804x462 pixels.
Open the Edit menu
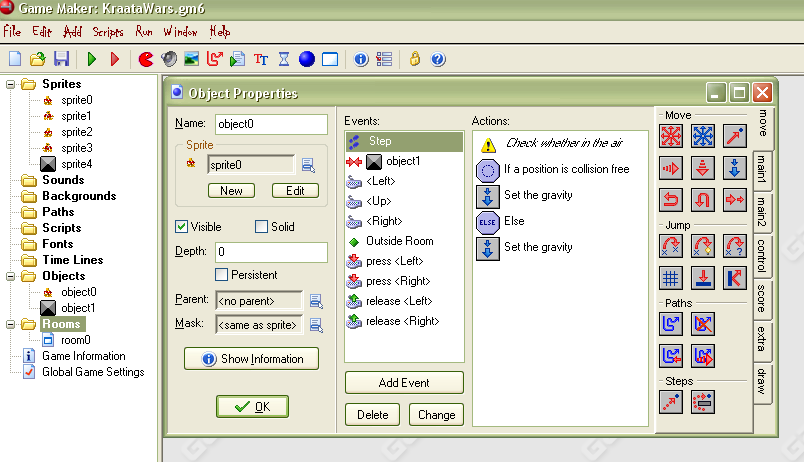[42, 32]
